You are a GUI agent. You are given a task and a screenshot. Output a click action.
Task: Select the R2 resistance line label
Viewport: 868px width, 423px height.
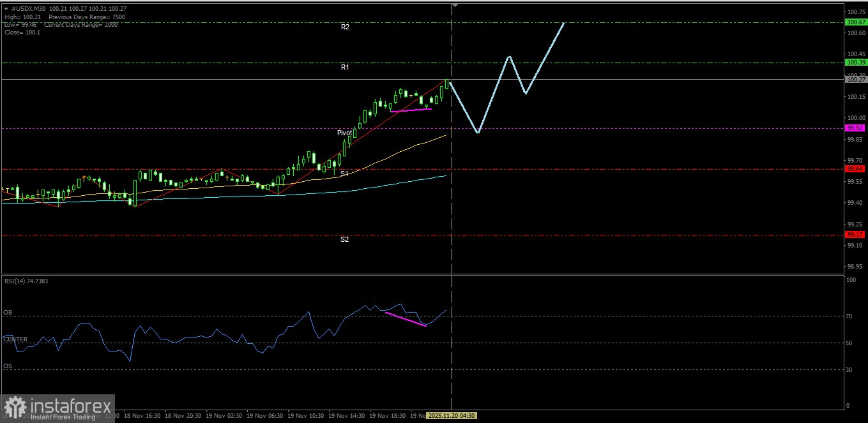(x=344, y=26)
